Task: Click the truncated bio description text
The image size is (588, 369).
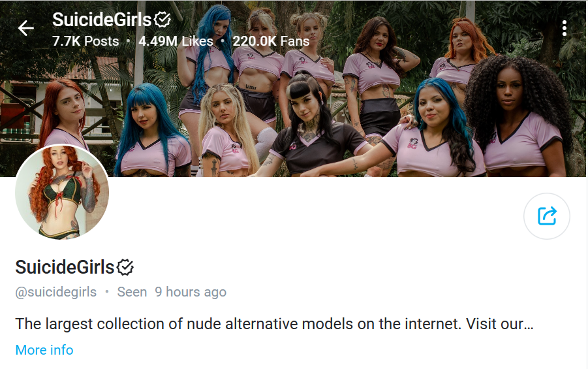Action: point(273,324)
